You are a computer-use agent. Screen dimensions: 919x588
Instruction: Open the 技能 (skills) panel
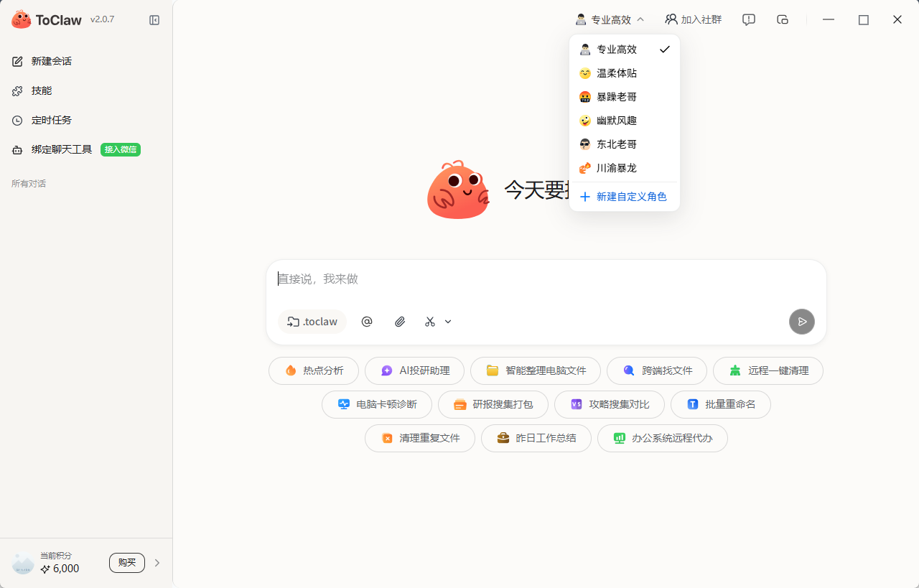41,90
